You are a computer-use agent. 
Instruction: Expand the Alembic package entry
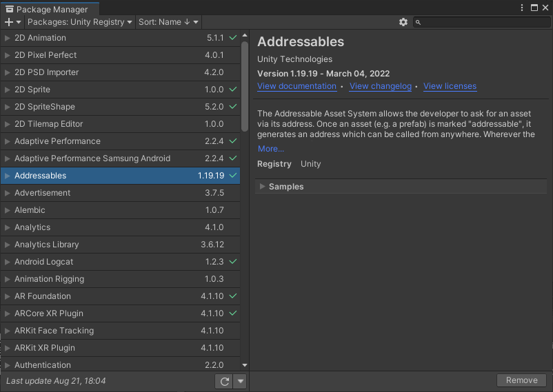point(7,210)
